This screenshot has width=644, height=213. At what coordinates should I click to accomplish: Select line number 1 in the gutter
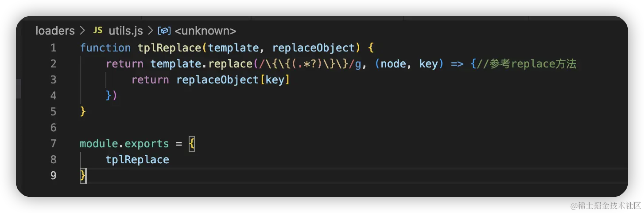pos(53,48)
